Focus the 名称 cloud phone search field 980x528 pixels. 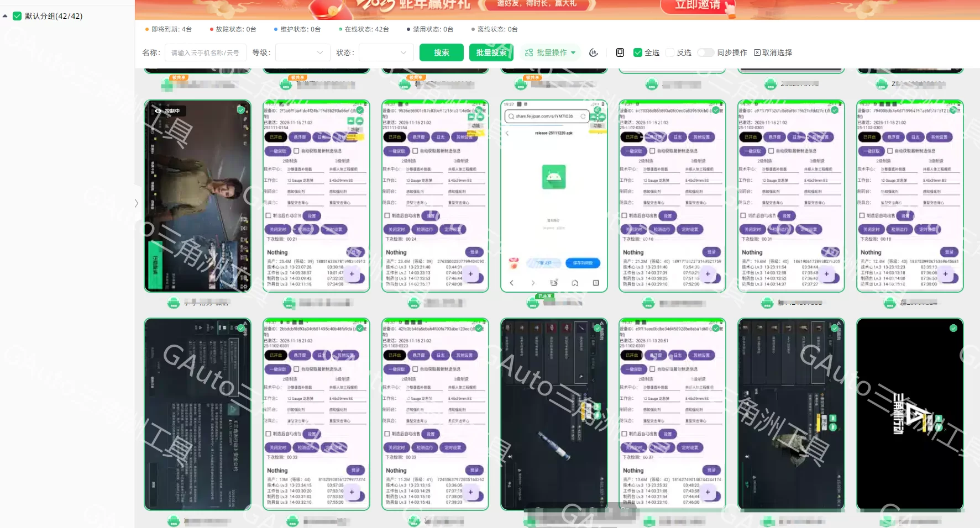(206, 52)
